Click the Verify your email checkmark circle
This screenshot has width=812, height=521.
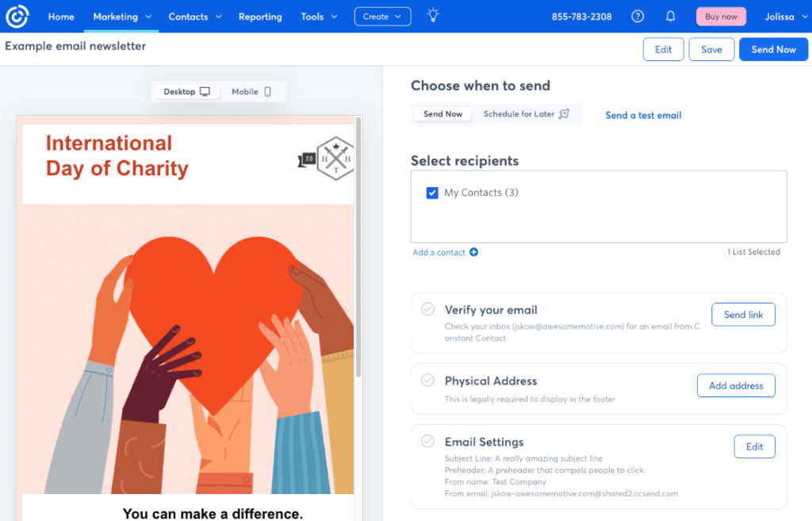(428, 309)
